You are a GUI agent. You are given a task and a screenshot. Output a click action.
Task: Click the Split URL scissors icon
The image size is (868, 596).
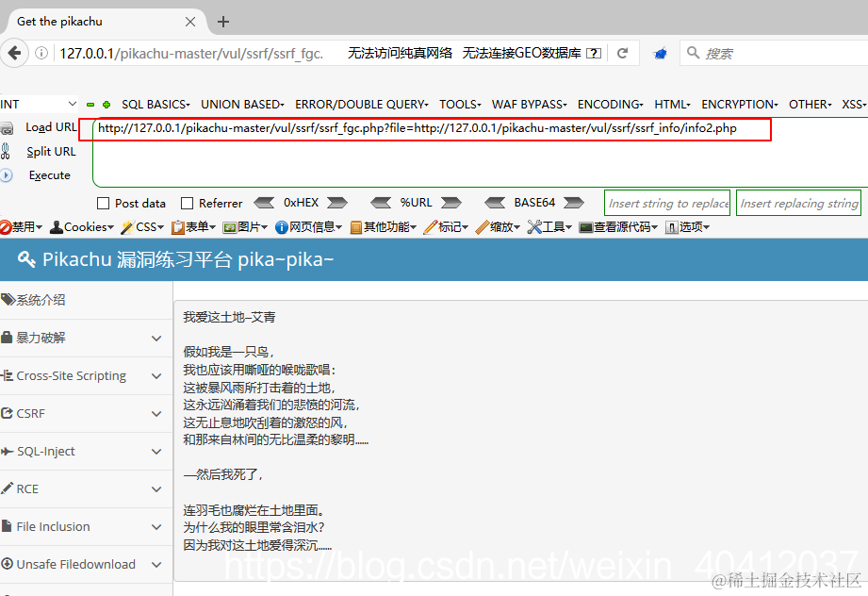click(8, 151)
